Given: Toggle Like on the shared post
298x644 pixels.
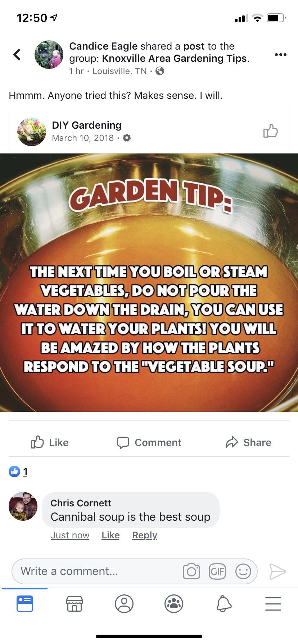Looking at the screenshot, I should pyautogui.click(x=50, y=442).
